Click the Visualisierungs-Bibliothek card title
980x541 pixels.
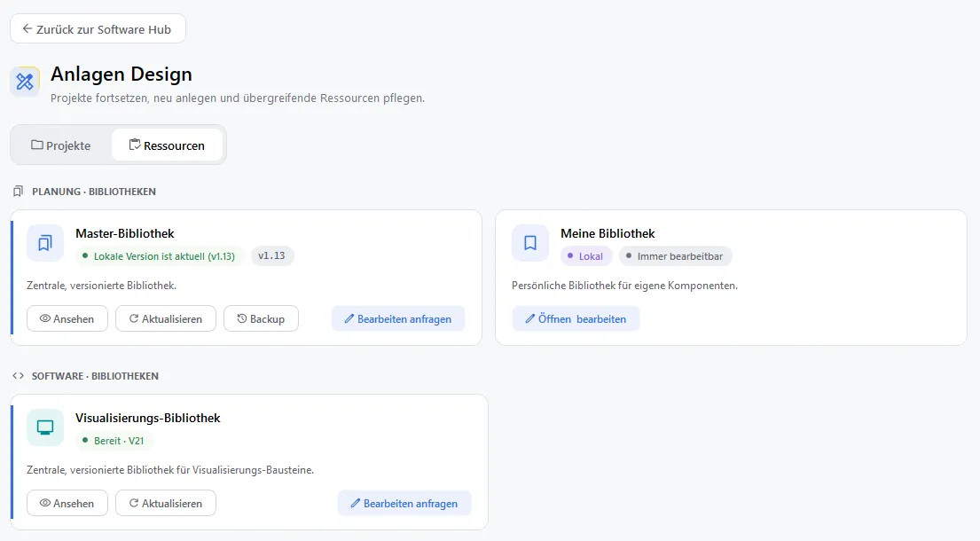point(148,418)
